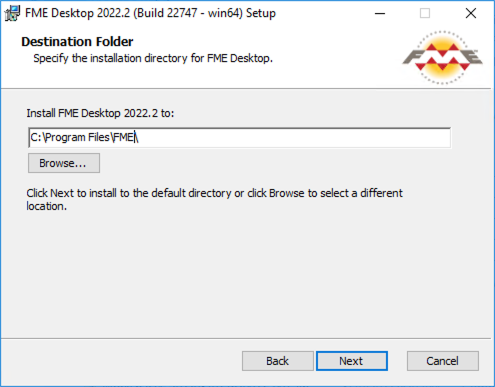Proceed with the Next button
Screen dimensions: 495x387
352,361
